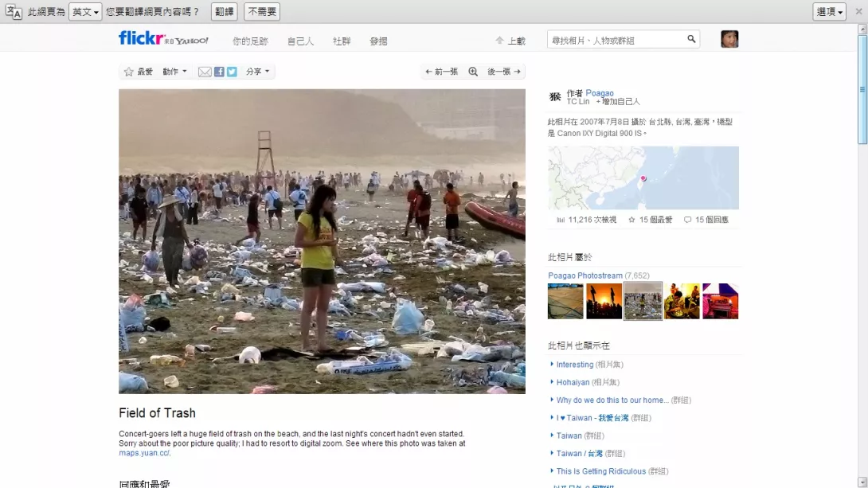The width and height of the screenshot is (868, 488).
Task: Open the Taiwan / 台灣 group link
Action: 579,453
